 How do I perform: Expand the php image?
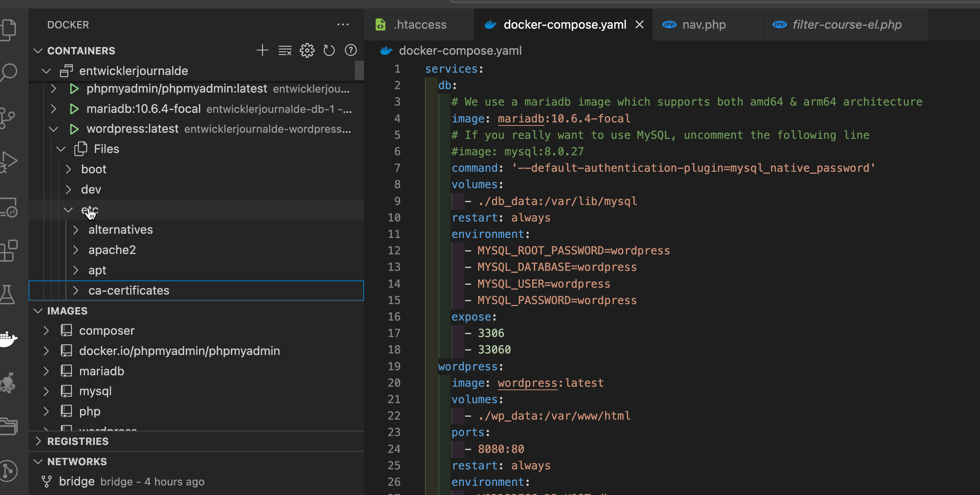tap(46, 411)
